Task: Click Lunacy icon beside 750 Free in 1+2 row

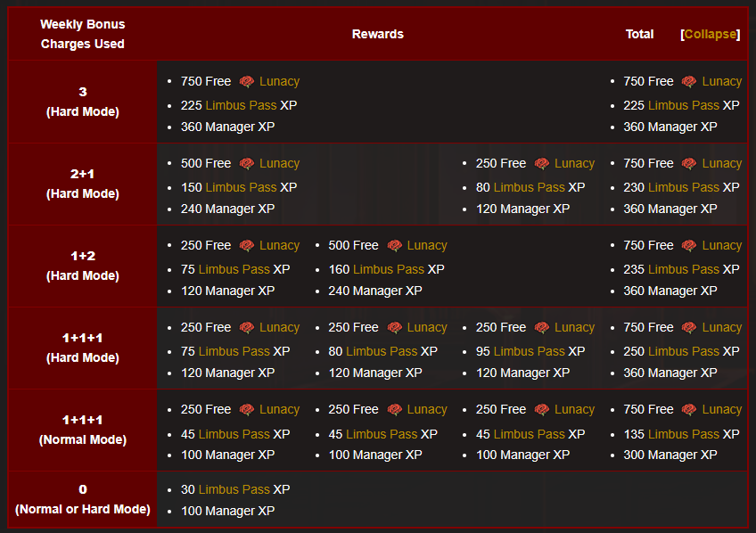Action: [689, 245]
